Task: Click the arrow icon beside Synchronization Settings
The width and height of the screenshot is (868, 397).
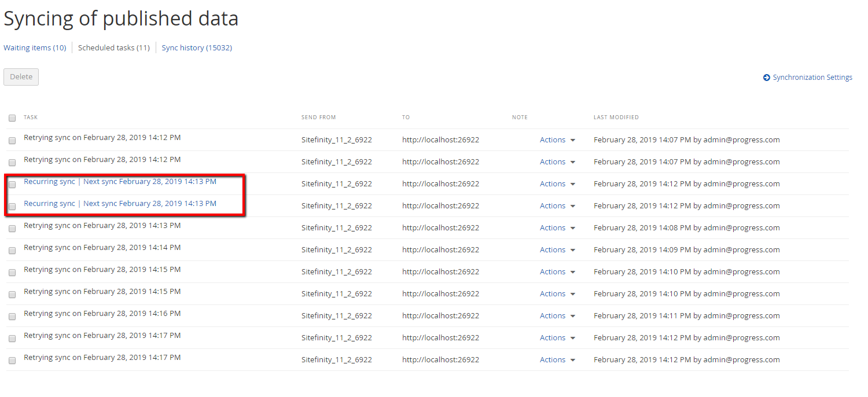Action: coord(767,78)
